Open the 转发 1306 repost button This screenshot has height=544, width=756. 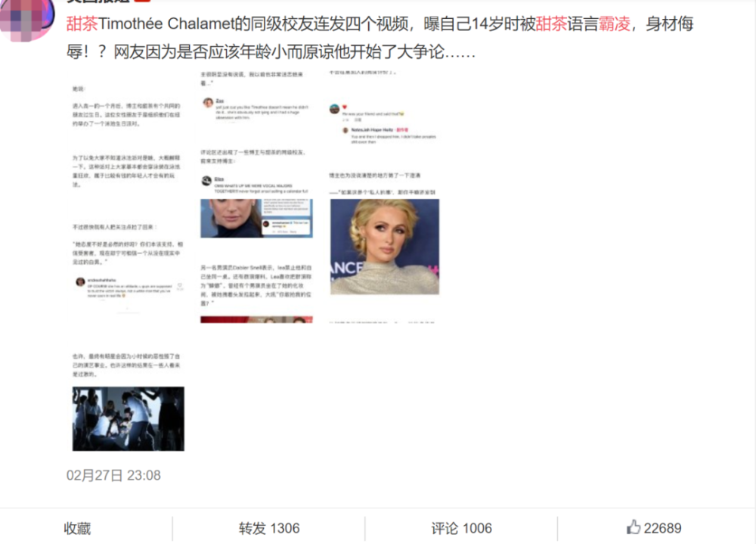pyautogui.click(x=269, y=529)
